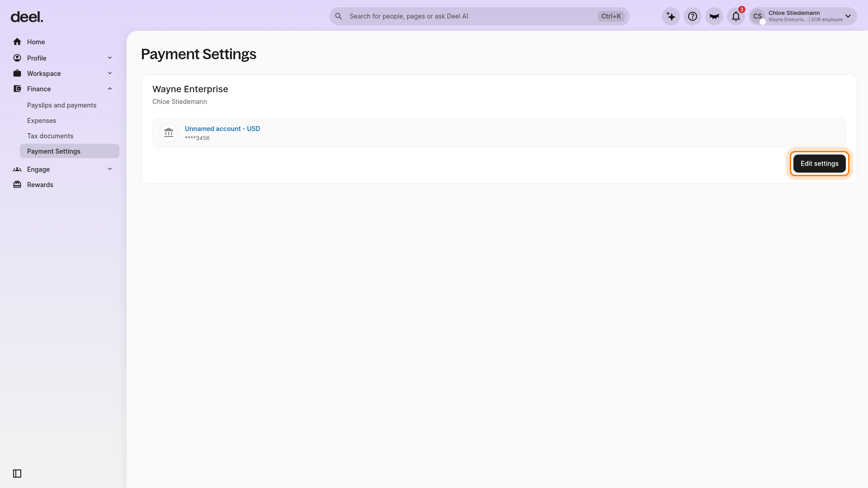Image resolution: width=868 pixels, height=488 pixels.
Task: Expand the Workspace section chevron
Action: [110, 73]
